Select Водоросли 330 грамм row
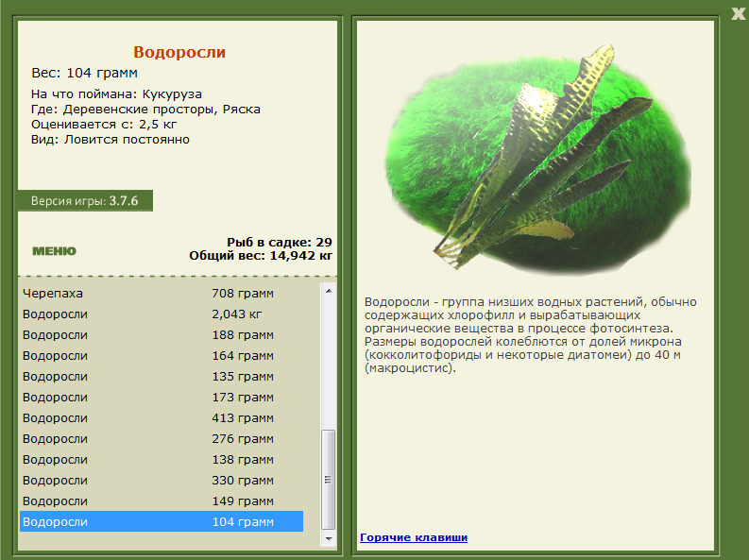This screenshot has height=560, width=749. pyautogui.click(x=162, y=481)
